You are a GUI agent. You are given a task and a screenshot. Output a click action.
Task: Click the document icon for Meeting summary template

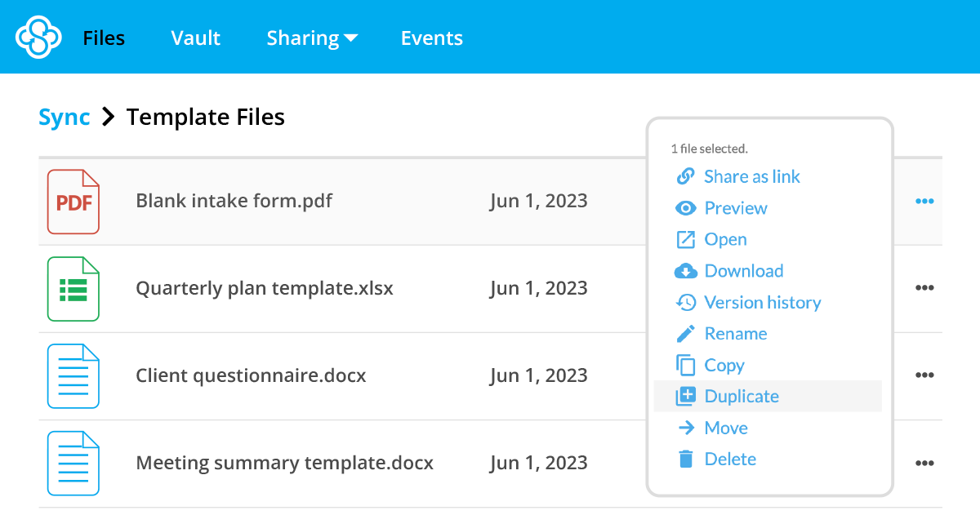(73, 463)
